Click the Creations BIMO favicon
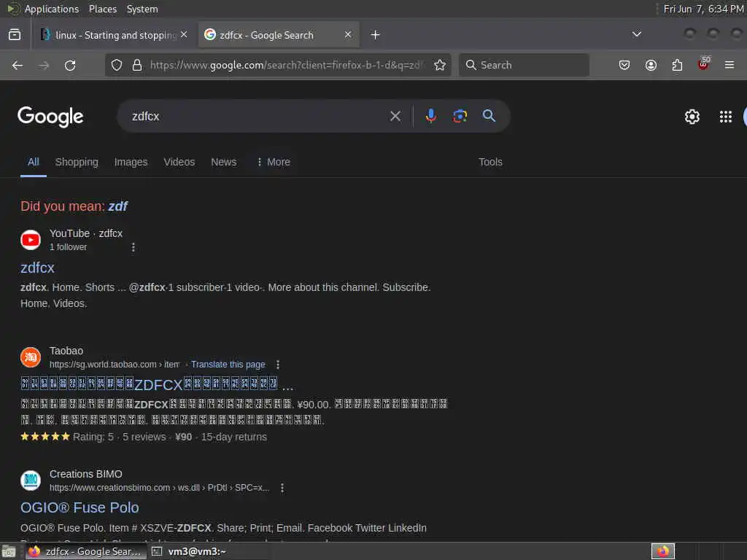The image size is (747, 560). (x=31, y=481)
